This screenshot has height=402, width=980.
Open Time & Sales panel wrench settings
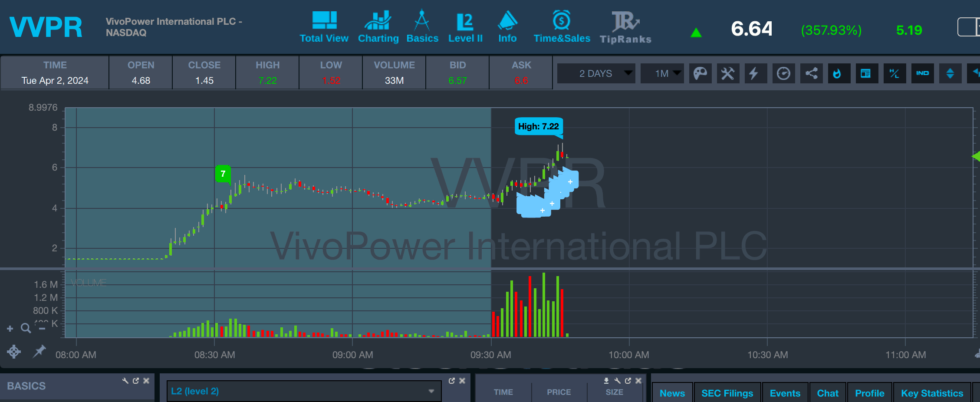coord(617,381)
